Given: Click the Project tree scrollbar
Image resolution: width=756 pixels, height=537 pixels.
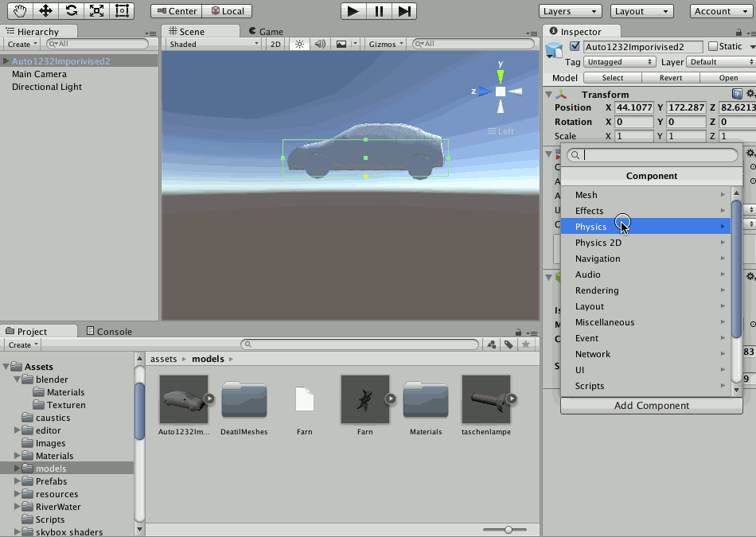Looking at the screenshot, I should click(x=139, y=411).
